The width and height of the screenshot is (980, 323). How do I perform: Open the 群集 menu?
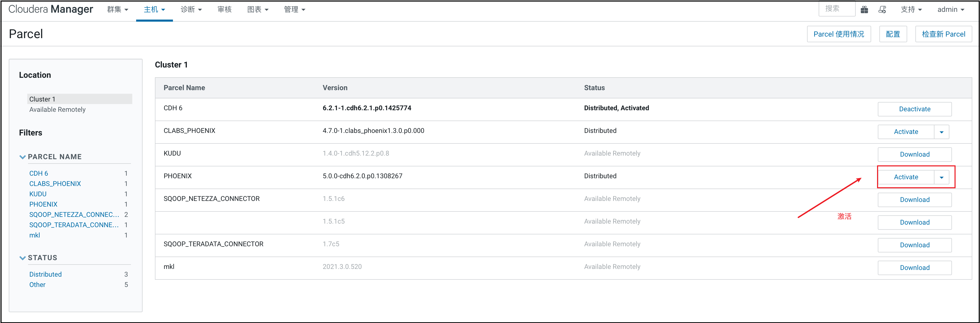[x=118, y=10]
